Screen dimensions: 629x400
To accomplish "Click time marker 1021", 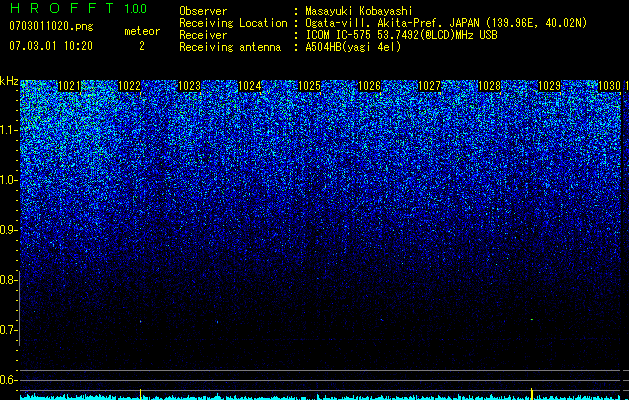I will 69,86.
